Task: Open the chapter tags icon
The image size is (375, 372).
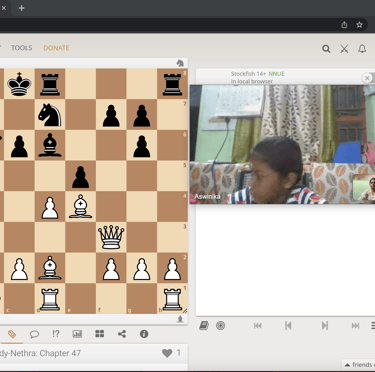Action: tap(12, 334)
